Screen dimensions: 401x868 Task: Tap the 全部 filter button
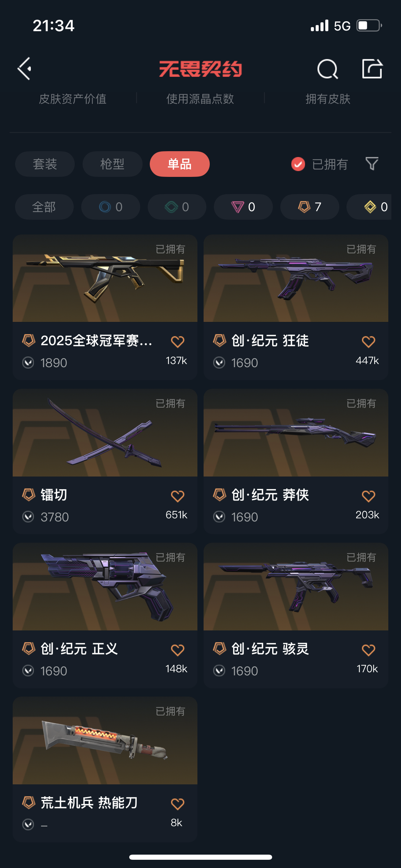pos(44,207)
